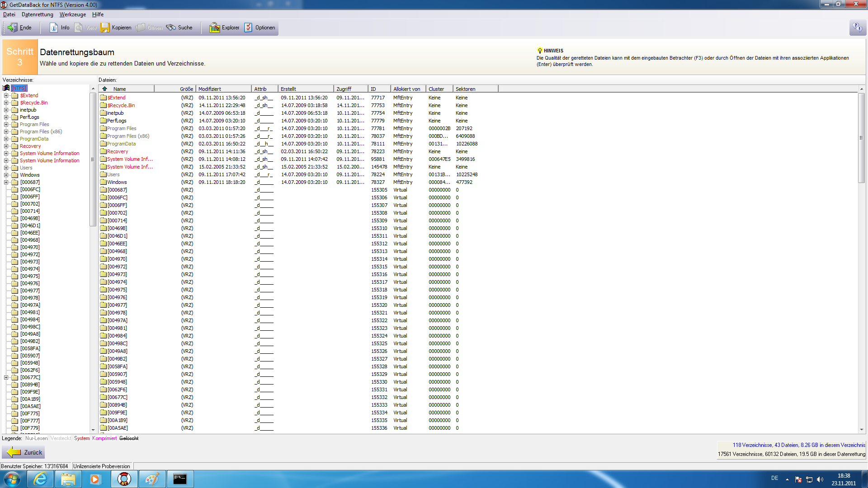Click the Ende exit toolbar icon

pyautogui.click(x=13, y=28)
